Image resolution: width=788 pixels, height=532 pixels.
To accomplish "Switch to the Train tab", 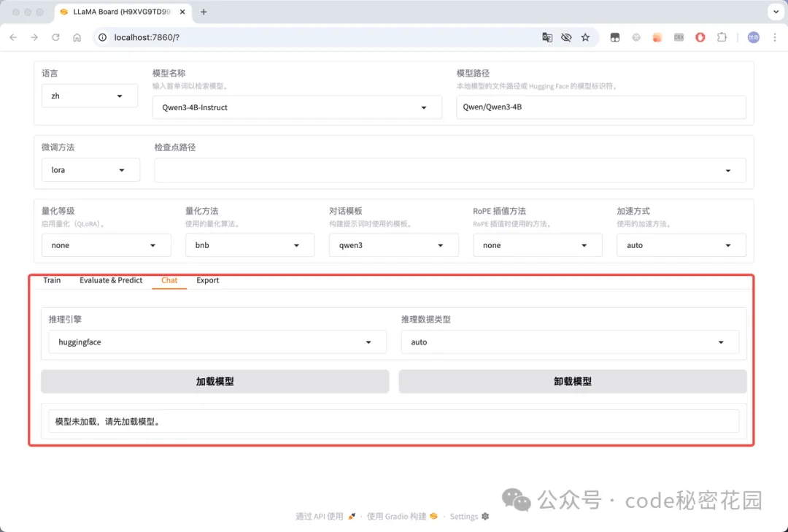I will click(52, 280).
